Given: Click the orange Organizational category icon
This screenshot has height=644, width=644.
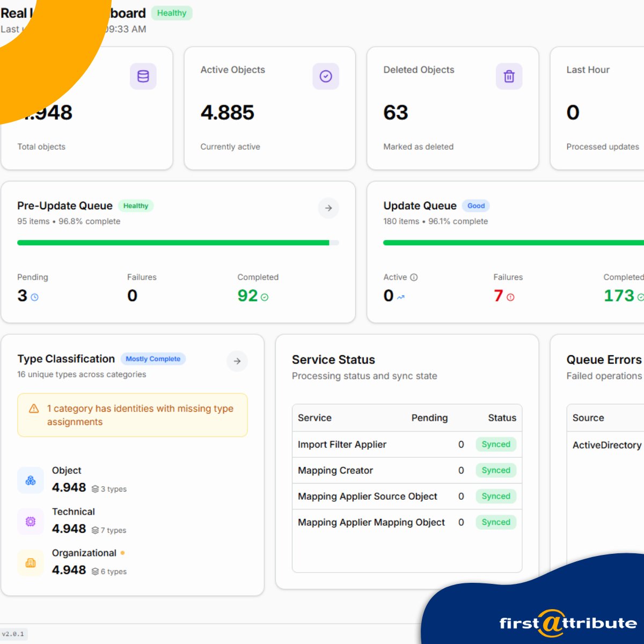Looking at the screenshot, I should pos(31,563).
